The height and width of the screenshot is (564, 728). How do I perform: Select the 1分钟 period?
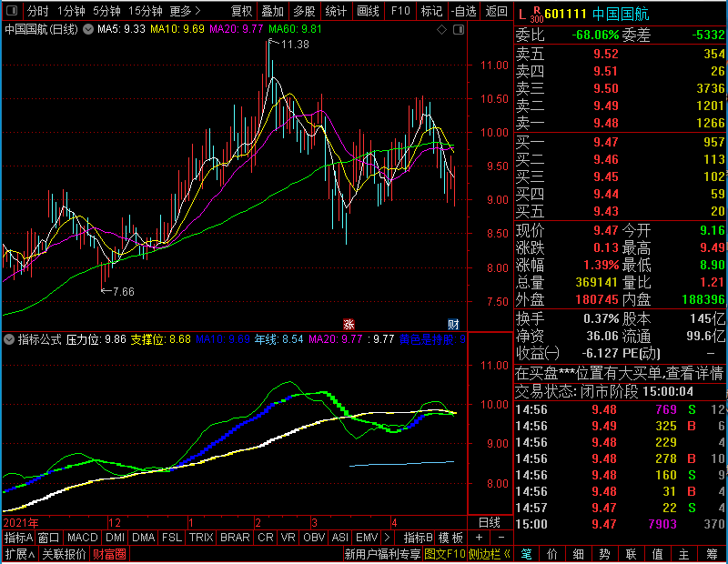click(71, 11)
